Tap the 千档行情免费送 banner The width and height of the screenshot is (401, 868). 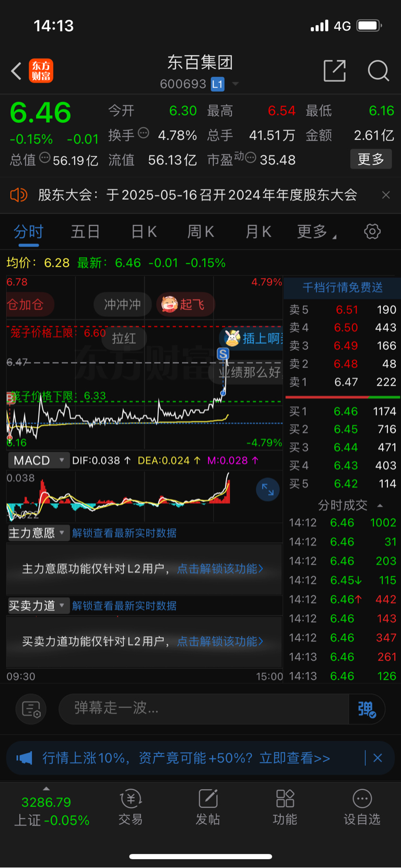[343, 288]
